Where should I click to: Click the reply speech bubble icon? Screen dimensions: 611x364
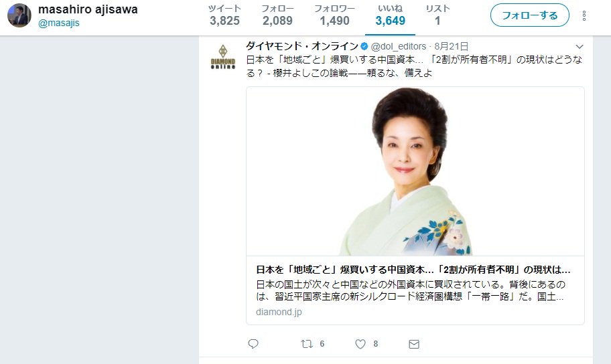pos(253,344)
